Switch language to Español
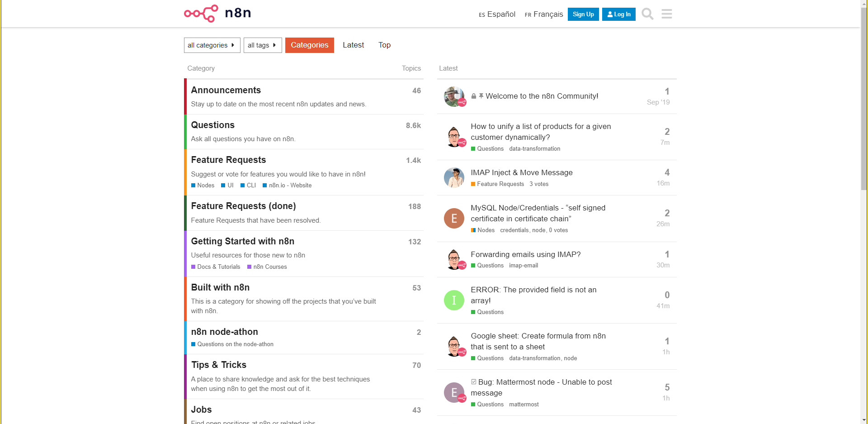The width and height of the screenshot is (868, 424). point(497,14)
